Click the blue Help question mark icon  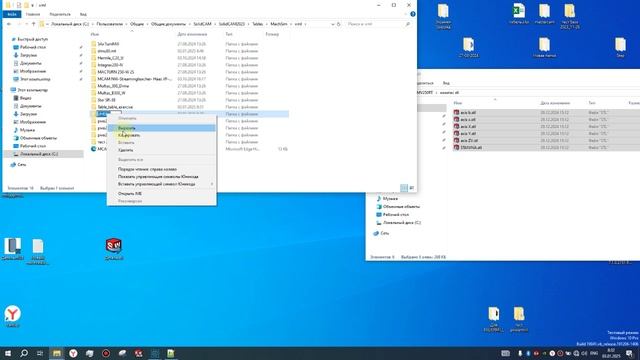pyautogui.click(x=413, y=14)
